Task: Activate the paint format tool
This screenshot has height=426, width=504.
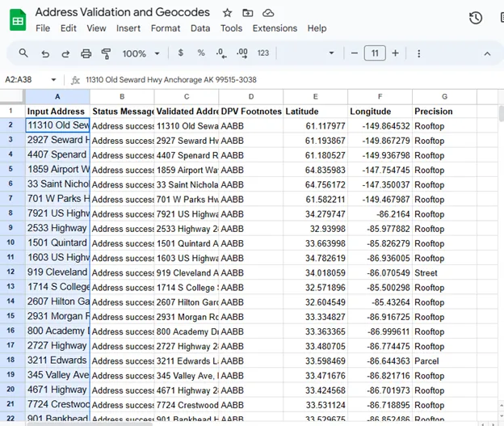Action: [107, 53]
